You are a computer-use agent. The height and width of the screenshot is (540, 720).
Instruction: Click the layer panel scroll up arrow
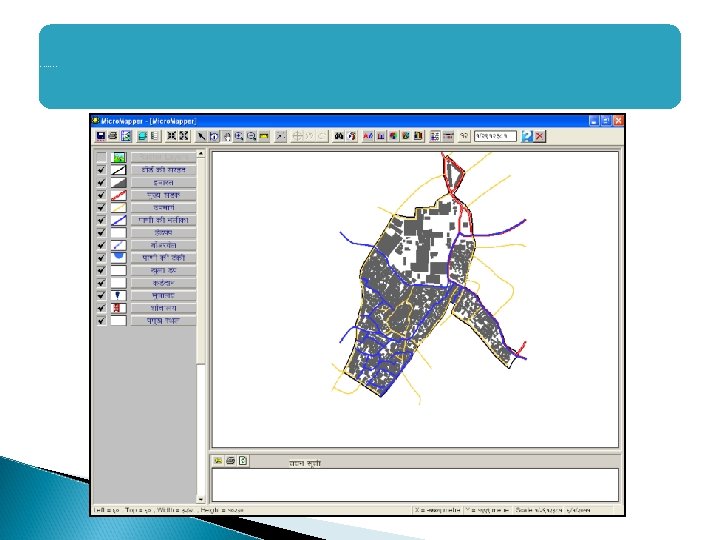tap(201, 154)
